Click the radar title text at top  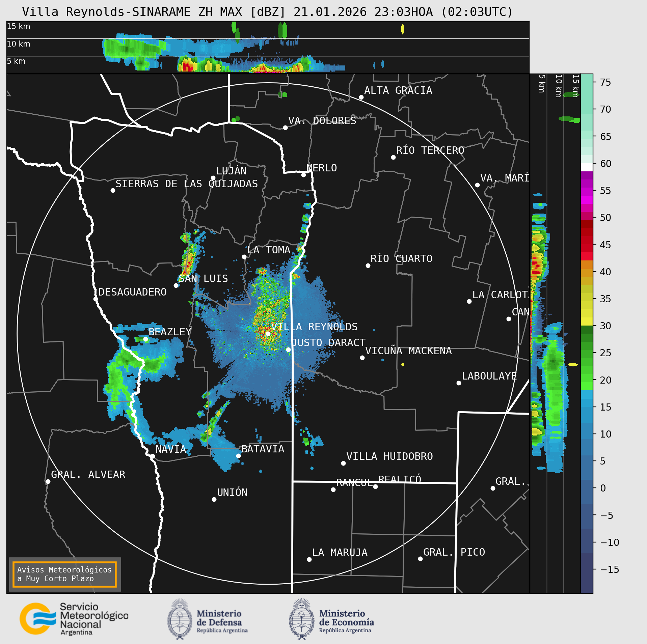click(x=268, y=12)
